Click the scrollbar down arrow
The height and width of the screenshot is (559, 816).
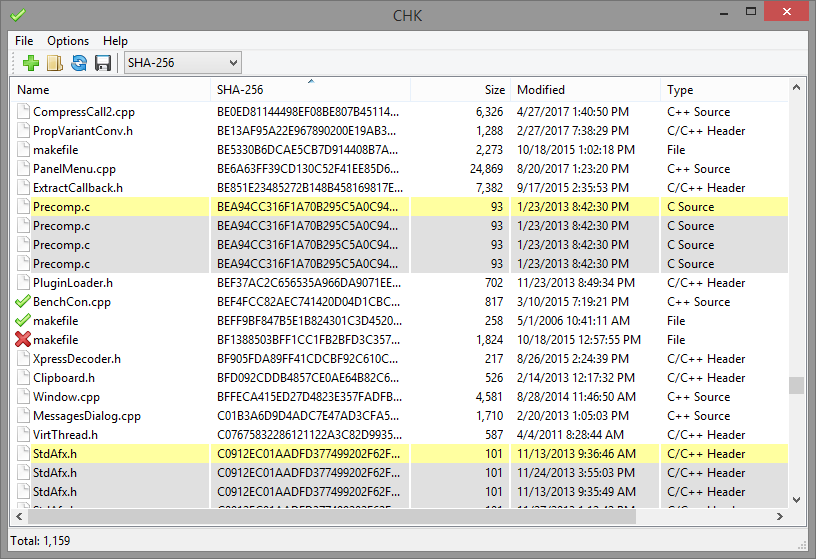[796, 500]
